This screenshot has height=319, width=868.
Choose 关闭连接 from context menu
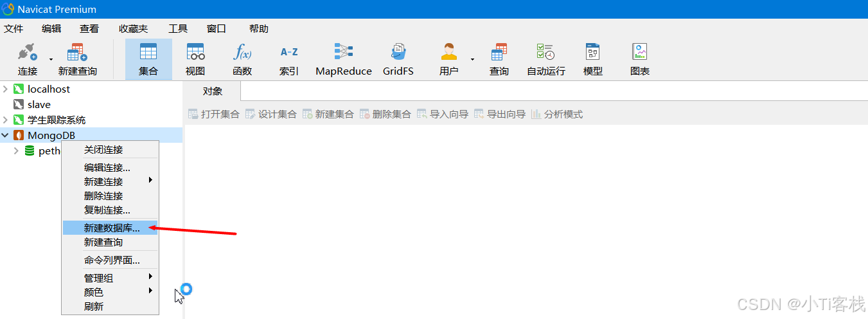click(110, 149)
